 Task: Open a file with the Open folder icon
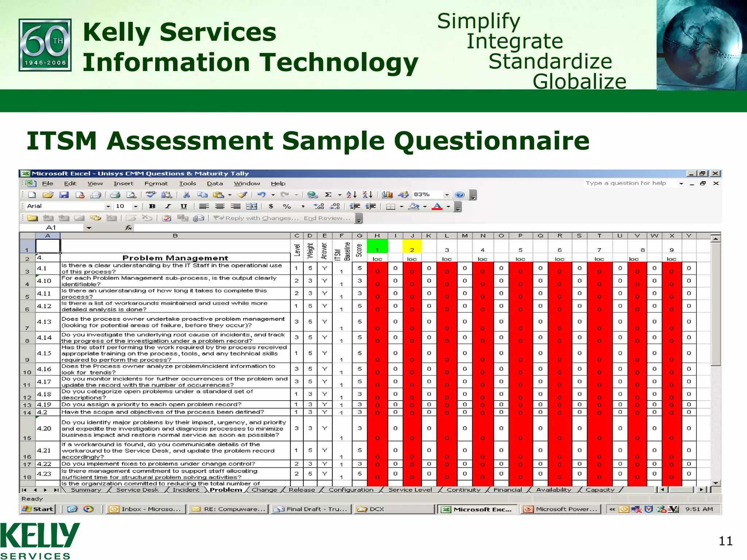pos(48,195)
